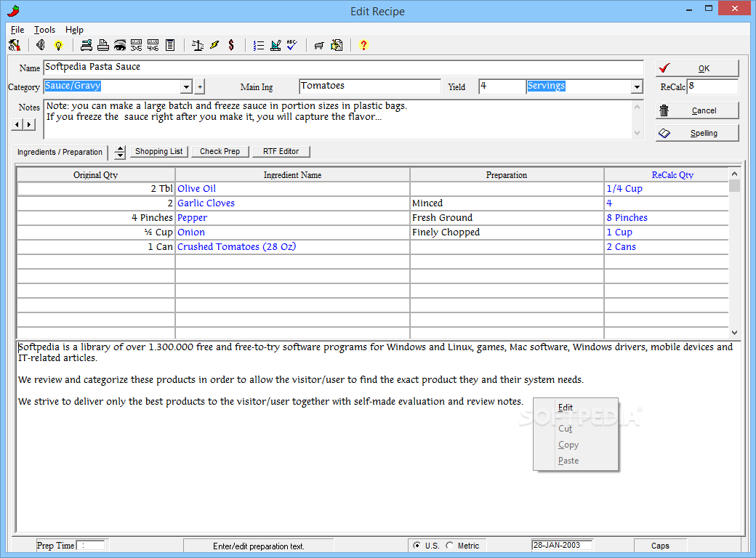The width and height of the screenshot is (756, 558).
Task: Open the RTF Editor button
Action: coord(281,151)
